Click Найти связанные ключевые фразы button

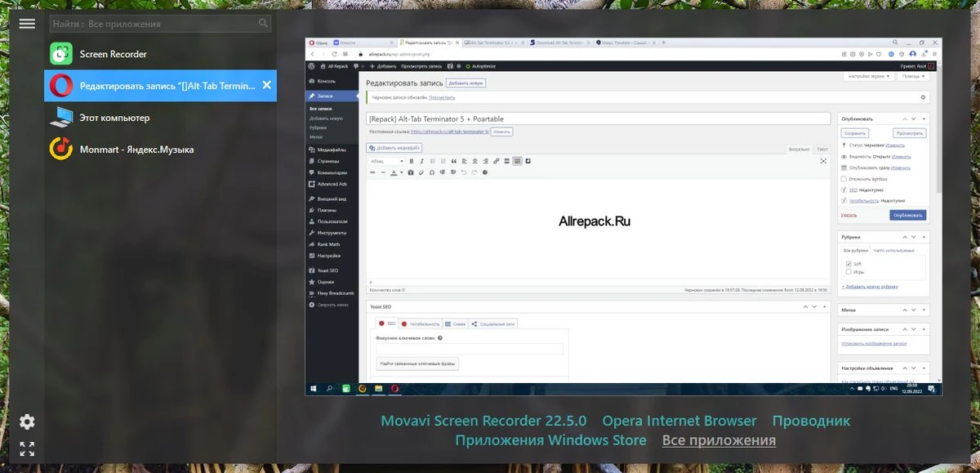click(418, 364)
